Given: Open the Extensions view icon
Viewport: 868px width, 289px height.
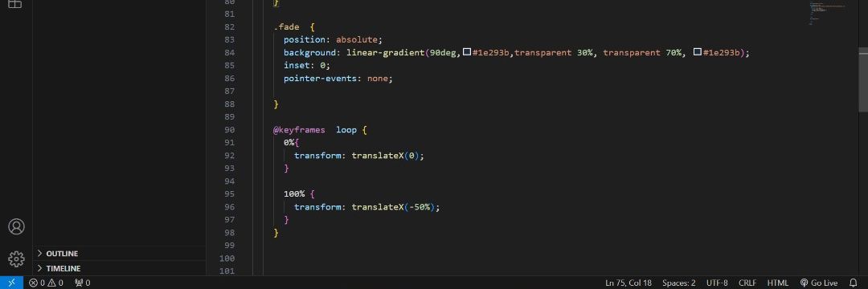Looking at the screenshot, I should click(15, 3).
